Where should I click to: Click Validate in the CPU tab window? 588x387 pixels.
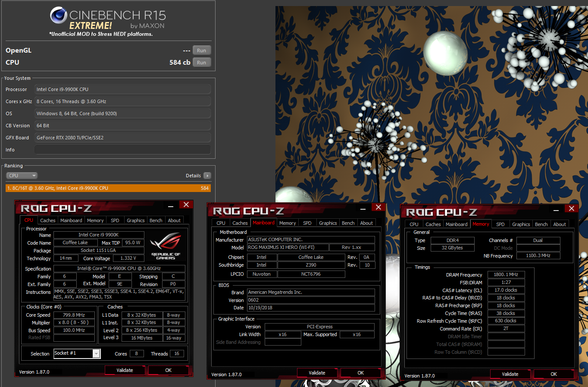125,370
